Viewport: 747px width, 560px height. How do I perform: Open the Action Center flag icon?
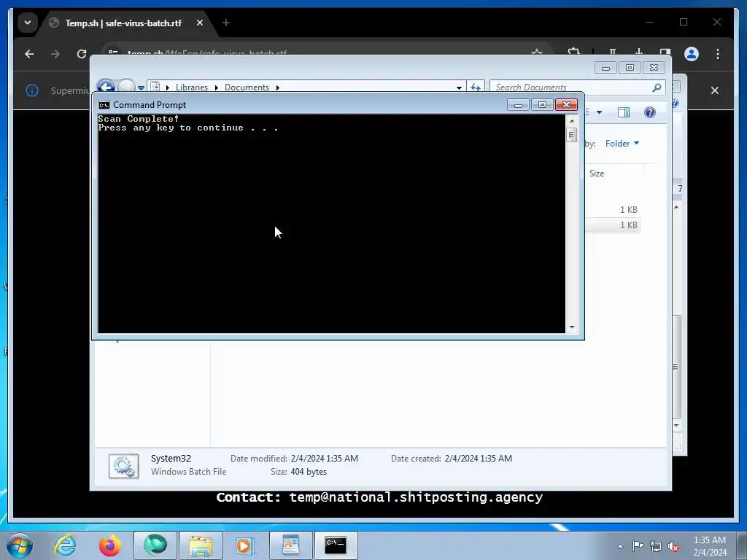(x=638, y=545)
